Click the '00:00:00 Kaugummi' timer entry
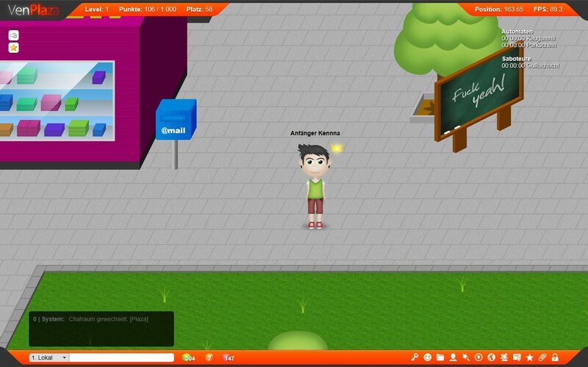The width and height of the screenshot is (588, 367). tap(528, 38)
